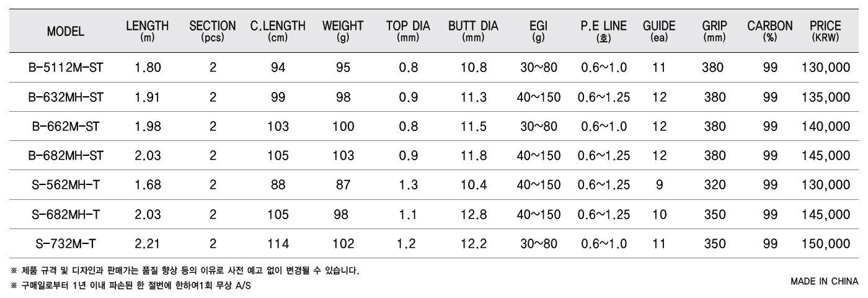Select model S-682MH-T cell
Viewport: 868px width, 298px height.
tap(66, 214)
